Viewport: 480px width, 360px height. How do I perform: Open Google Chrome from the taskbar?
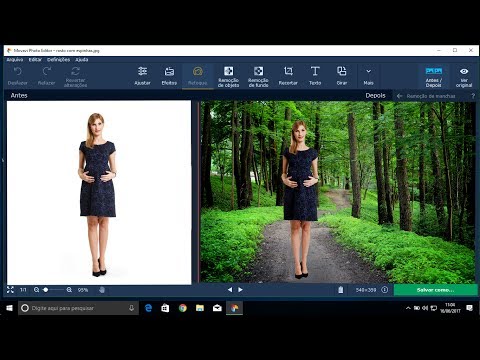183,308
